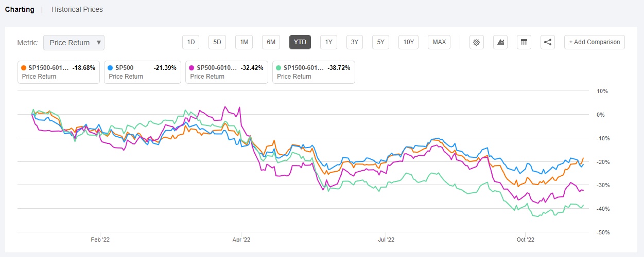This screenshot has width=644, height=257.
Task: Select the MAX time range
Action: coord(439,42)
